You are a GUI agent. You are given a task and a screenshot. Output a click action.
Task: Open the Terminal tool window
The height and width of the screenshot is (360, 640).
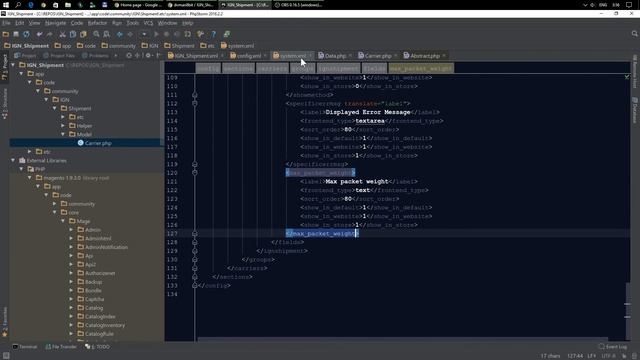click(24, 347)
